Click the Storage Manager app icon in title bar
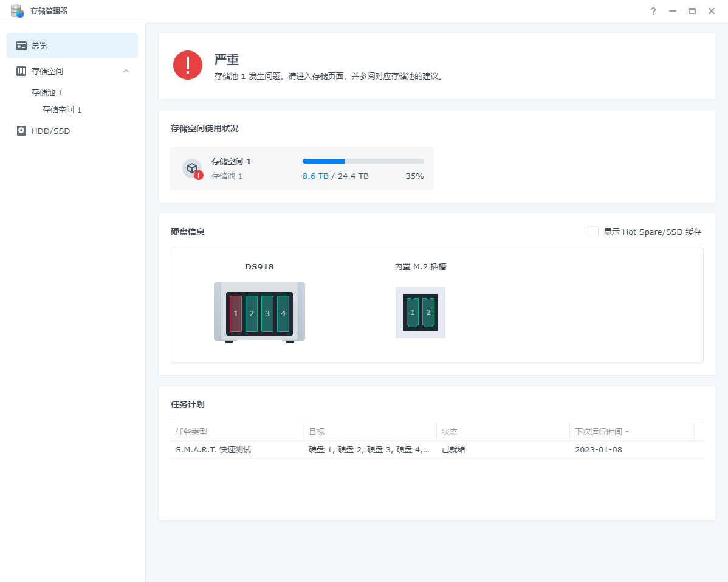728x582 pixels. (x=17, y=11)
